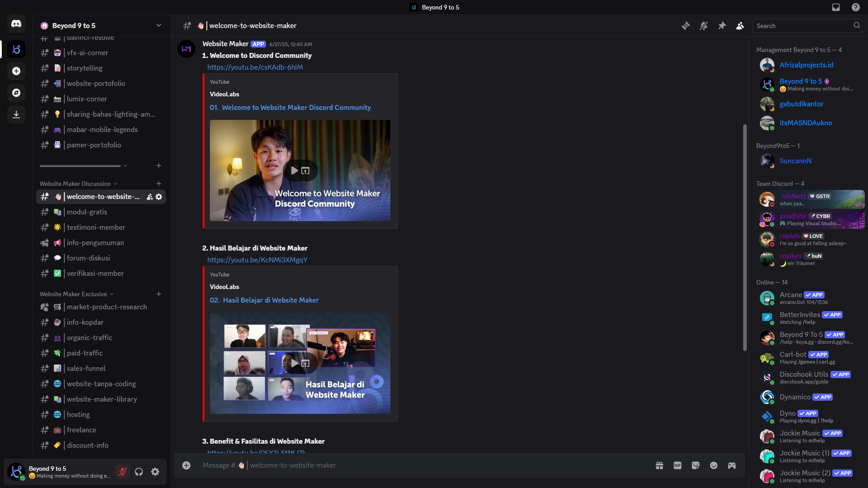Image resolution: width=868 pixels, height=488 pixels.
Task: Open the emoji picker
Action: pos(714,465)
